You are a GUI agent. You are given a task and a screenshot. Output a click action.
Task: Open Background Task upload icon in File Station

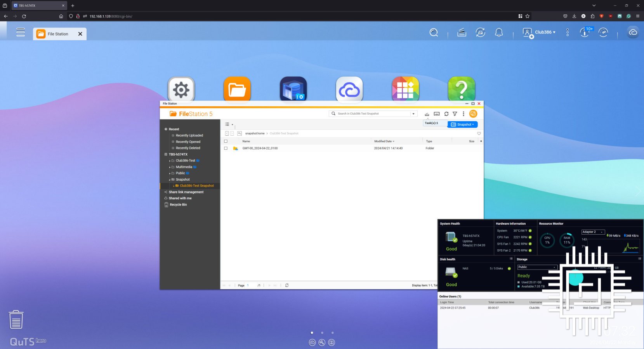point(427,114)
